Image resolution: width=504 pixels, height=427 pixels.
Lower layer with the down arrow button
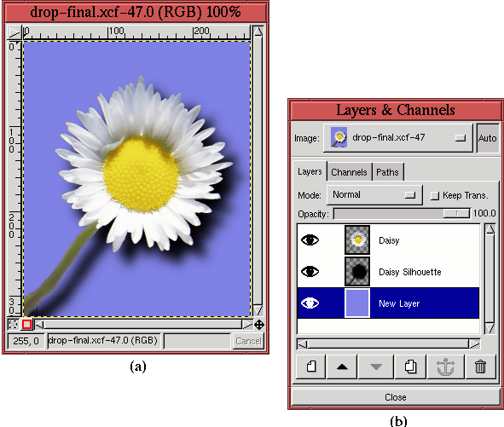376,366
